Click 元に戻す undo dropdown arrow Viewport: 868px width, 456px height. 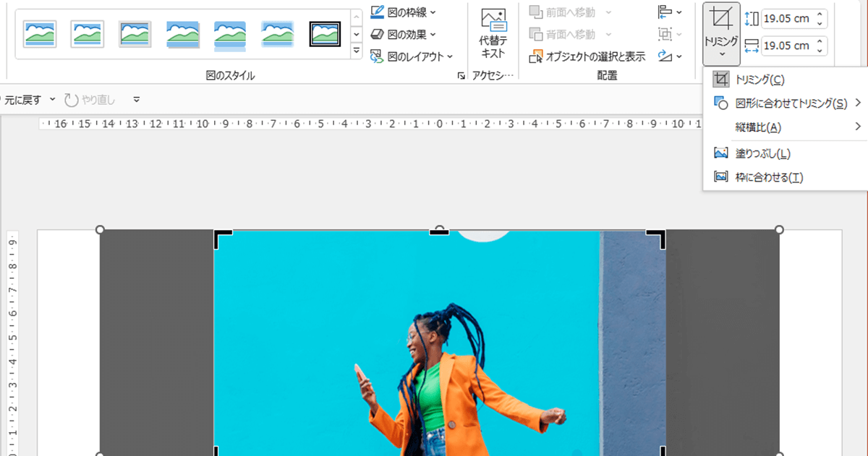click(54, 99)
